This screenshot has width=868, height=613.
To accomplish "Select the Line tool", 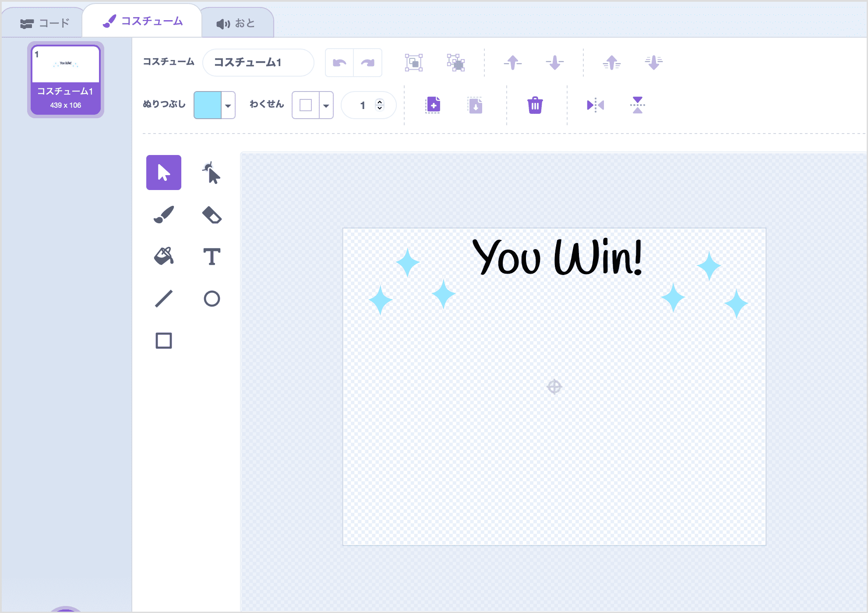I will pos(164,299).
